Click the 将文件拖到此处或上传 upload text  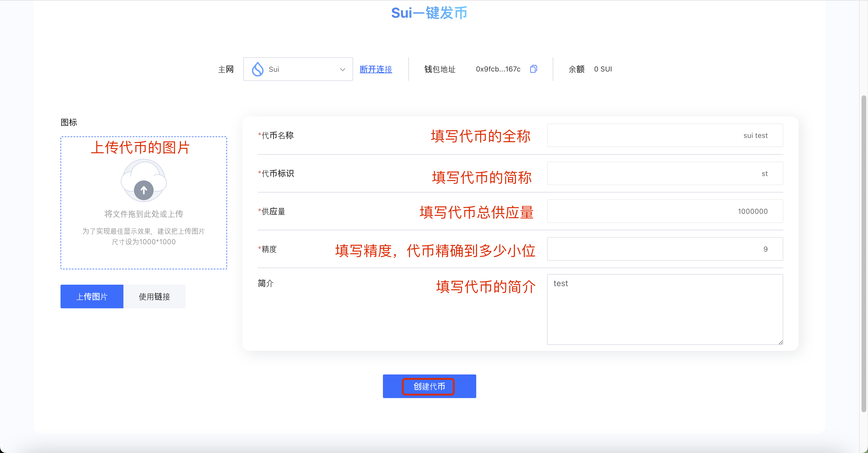pos(144,214)
